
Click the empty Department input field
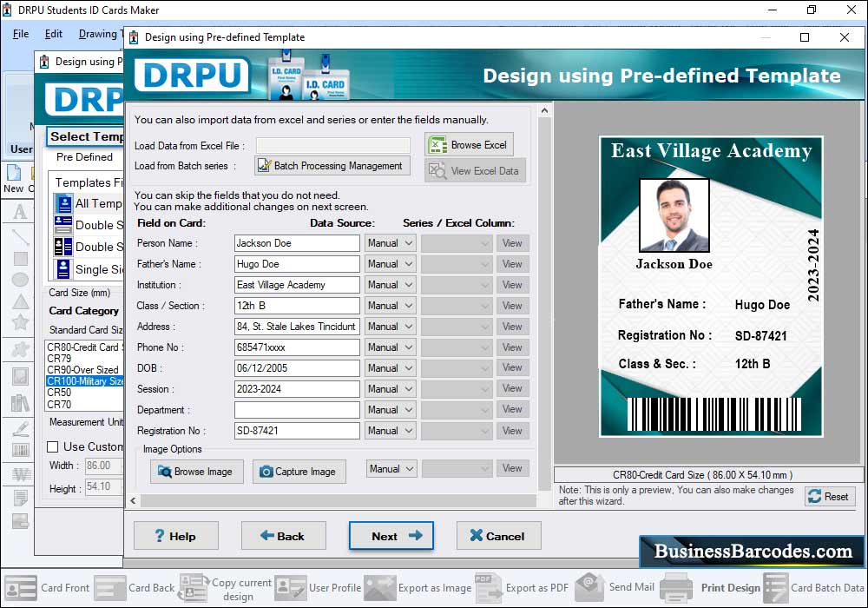(x=297, y=410)
